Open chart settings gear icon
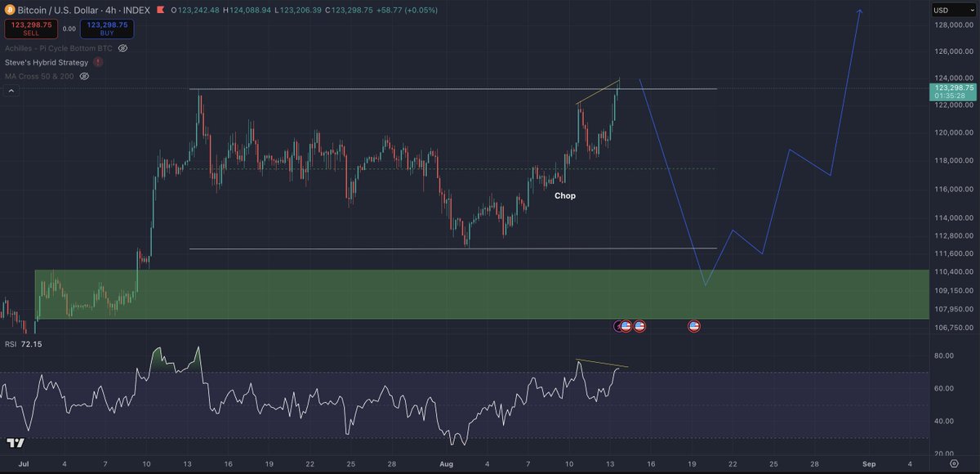Viewport: 980px width, 474px height. [954, 463]
